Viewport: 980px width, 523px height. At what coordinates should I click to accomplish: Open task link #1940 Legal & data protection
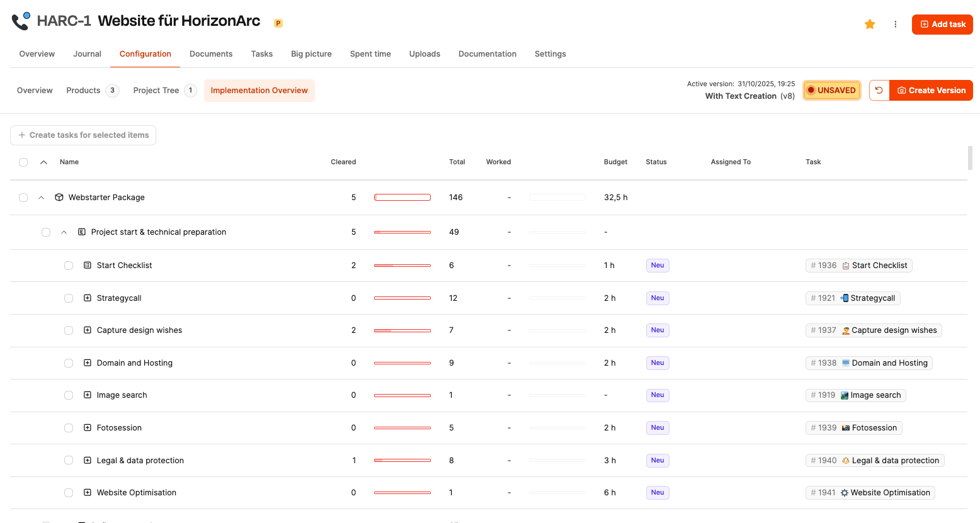pyautogui.click(x=874, y=461)
